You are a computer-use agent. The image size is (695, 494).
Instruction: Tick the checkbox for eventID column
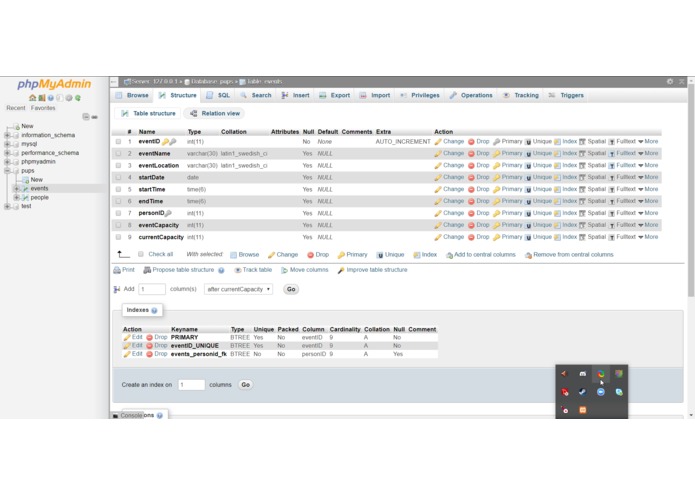[118, 142]
